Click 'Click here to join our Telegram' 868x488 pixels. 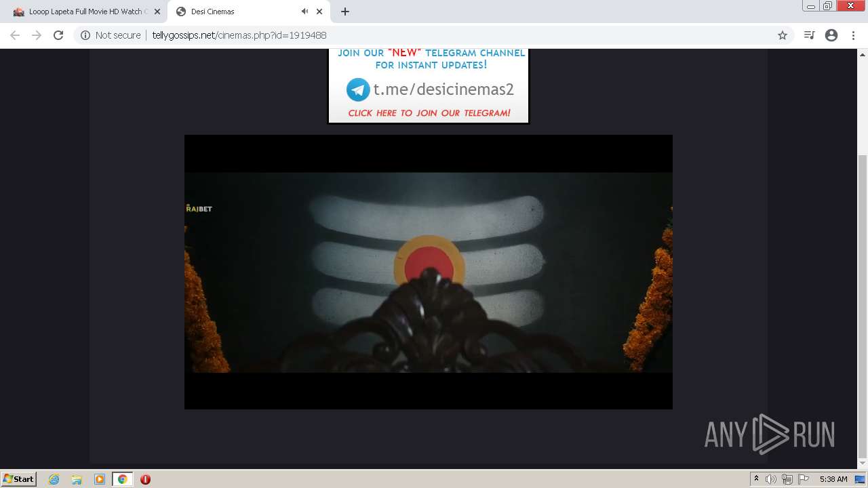click(429, 113)
